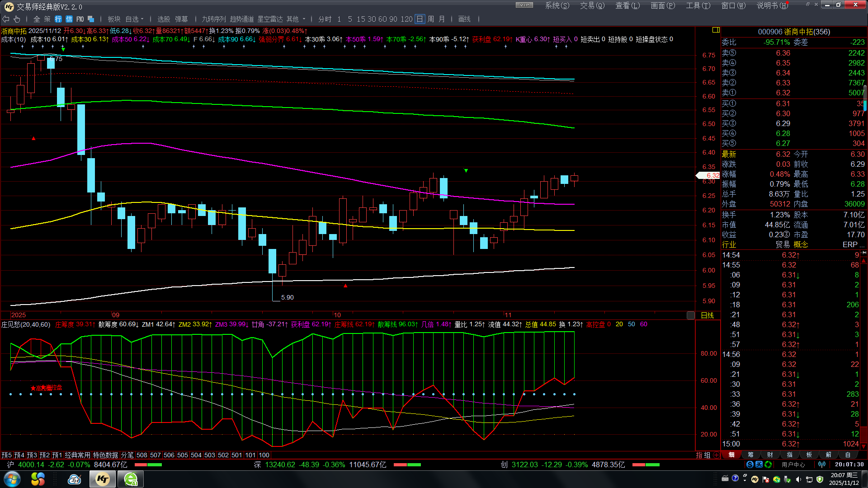
Task: Click the blue 行 quotes icon
Action: click(x=58, y=19)
